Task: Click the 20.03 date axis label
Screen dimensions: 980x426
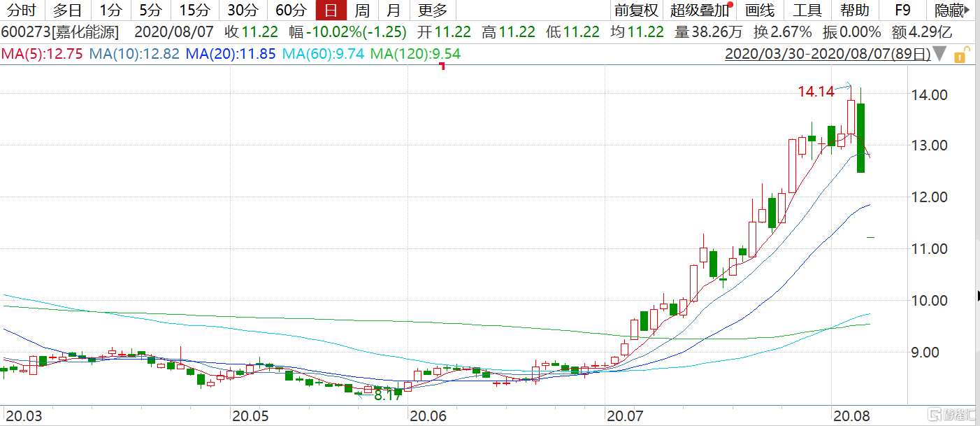Action: (23, 416)
